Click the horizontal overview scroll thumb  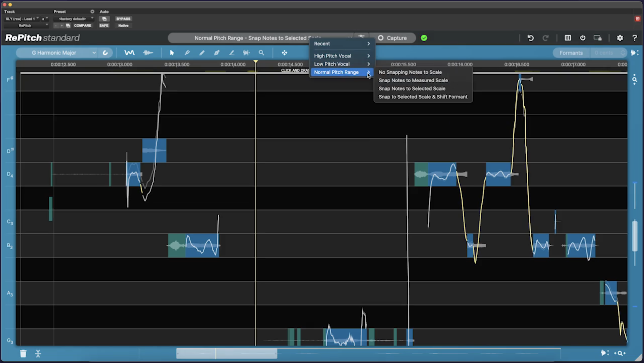pyautogui.click(x=227, y=353)
